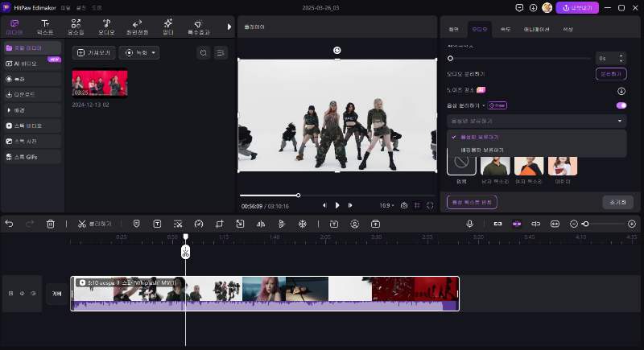Open feedback message icon in title bar
The image size is (644, 350).
[x=519, y=7]
